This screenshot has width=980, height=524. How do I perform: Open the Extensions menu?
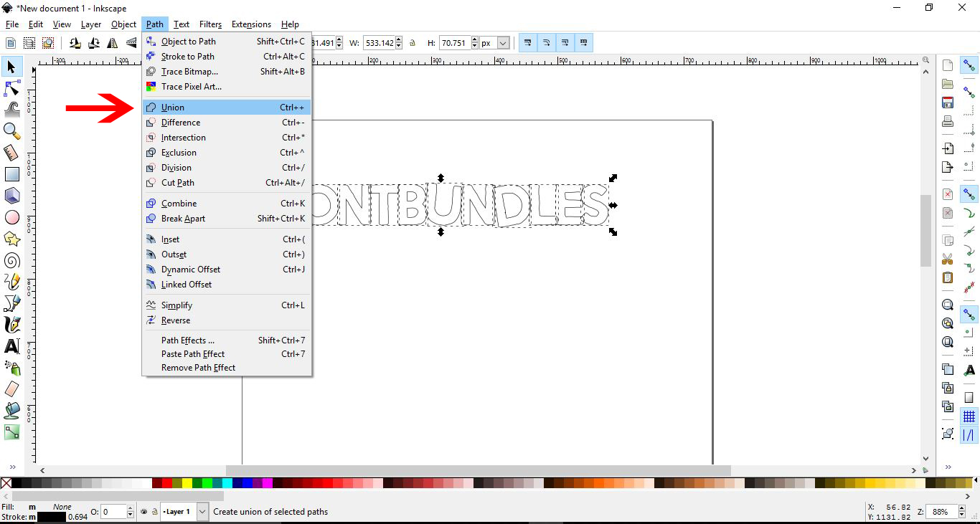251,24
